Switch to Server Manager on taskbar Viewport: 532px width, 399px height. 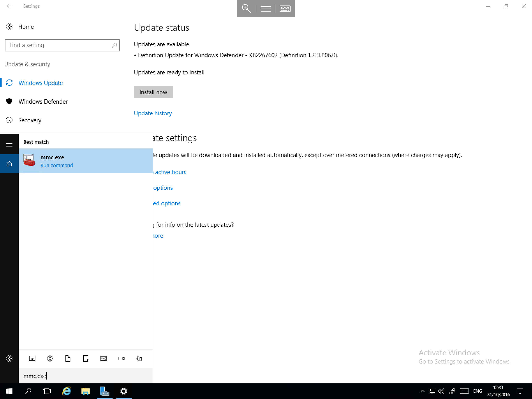(x=105, y=391)
